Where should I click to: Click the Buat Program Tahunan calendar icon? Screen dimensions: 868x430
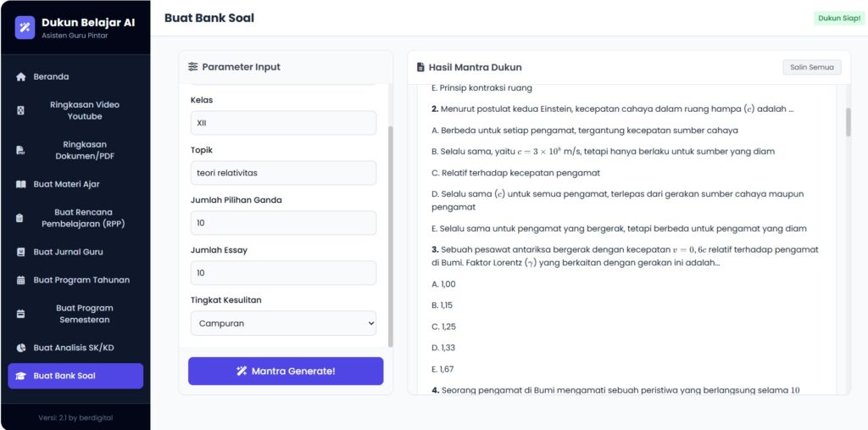21,280
